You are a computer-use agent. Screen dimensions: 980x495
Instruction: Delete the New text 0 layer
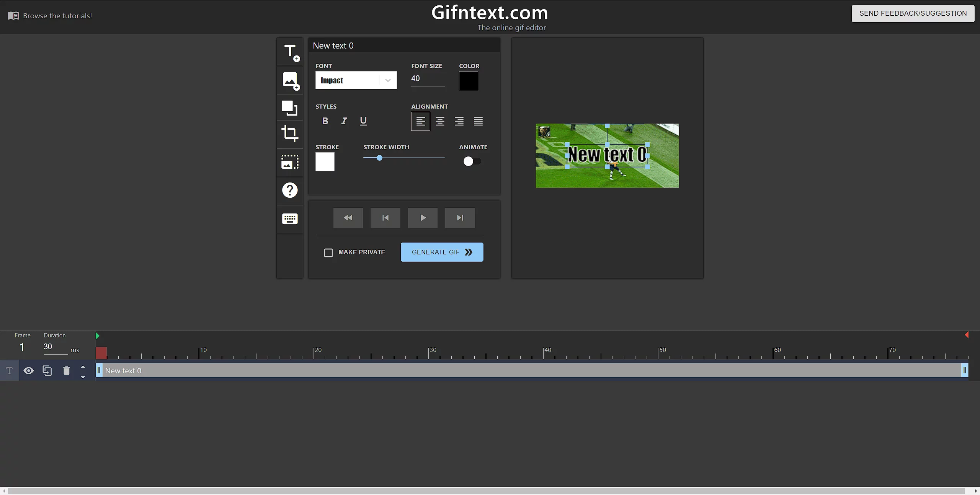tap(66, 371)
